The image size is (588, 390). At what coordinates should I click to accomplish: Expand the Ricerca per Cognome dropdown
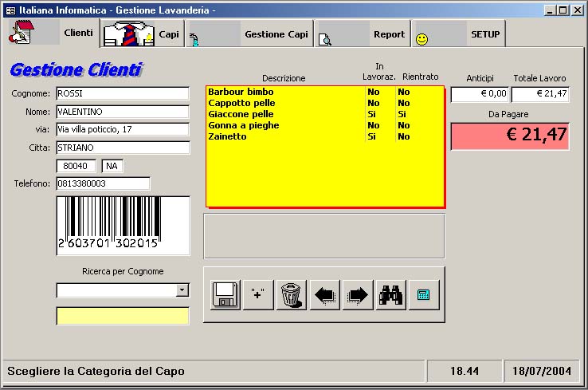click(x=182, y=290)
